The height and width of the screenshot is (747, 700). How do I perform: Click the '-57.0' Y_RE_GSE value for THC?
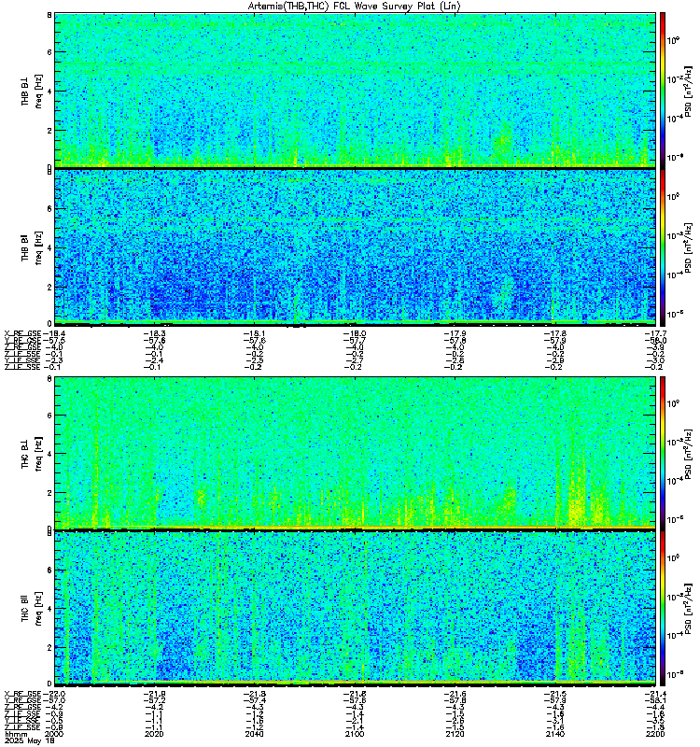pos(53,700)
